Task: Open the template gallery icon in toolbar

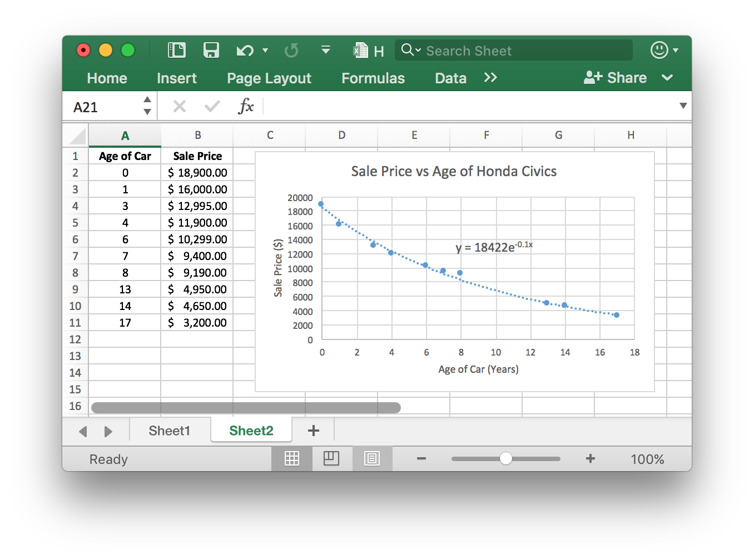Action: (x=177, y=51)
